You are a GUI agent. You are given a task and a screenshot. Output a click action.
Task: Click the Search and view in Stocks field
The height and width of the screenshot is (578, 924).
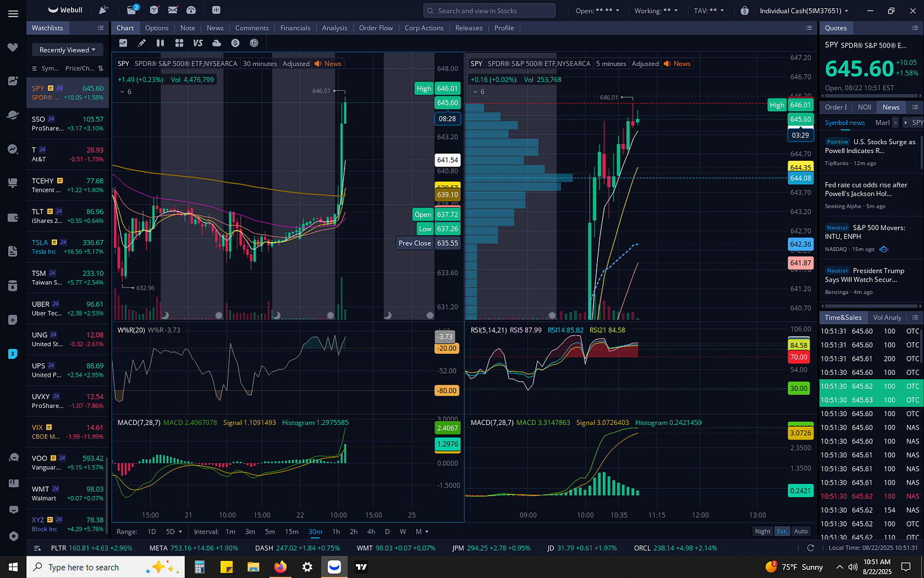489,11
